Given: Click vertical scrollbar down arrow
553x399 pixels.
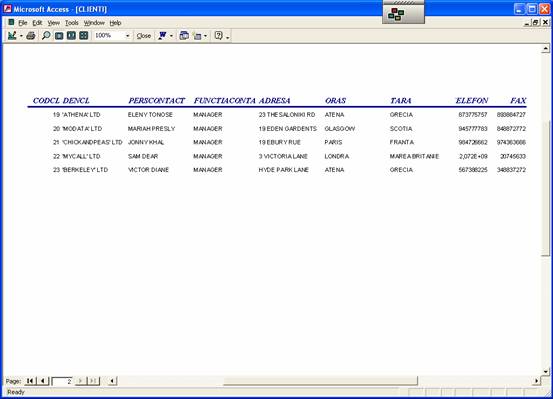Looking at the screenshot, I should [546, 371].
